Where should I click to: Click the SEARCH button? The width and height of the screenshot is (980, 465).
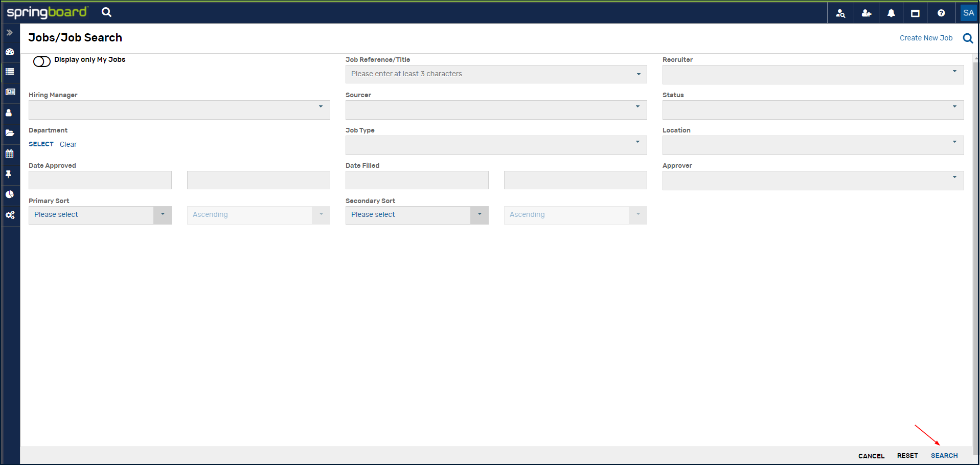944,456
